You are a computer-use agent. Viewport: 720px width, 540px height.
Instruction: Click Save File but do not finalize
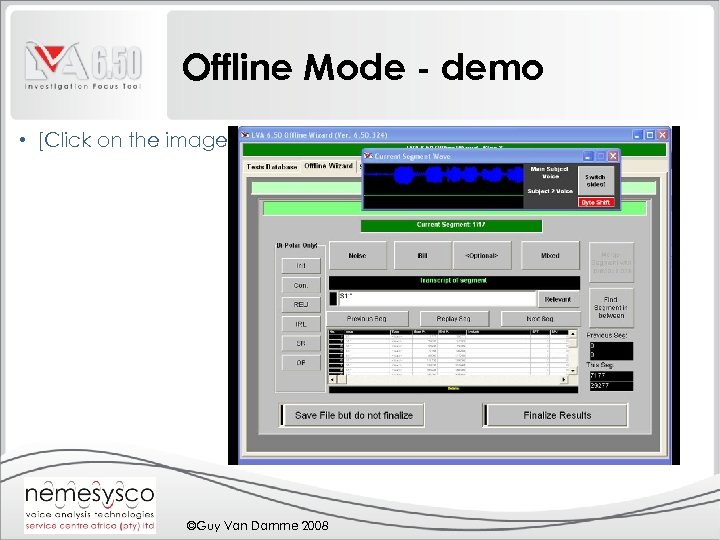(353, 415)
